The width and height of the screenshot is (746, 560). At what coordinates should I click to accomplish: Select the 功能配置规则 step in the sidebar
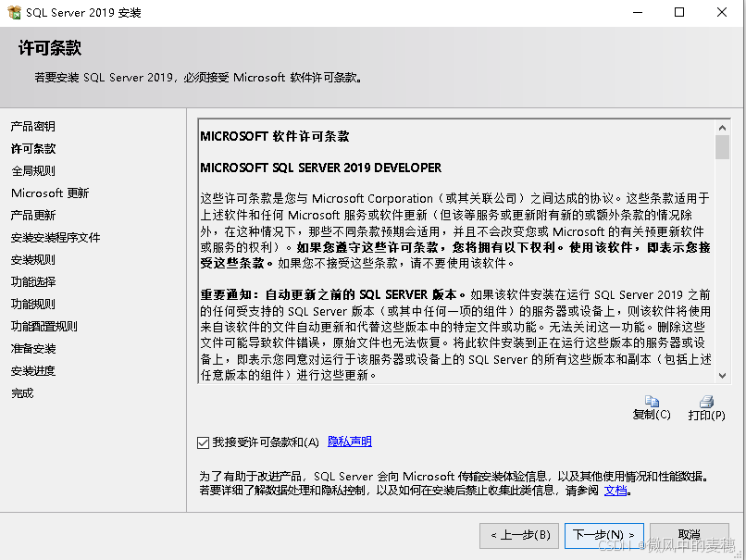(44, 327)
